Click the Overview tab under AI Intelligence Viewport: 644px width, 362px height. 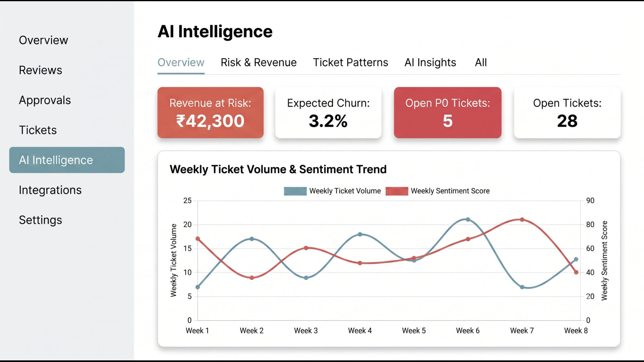(181, 63)
